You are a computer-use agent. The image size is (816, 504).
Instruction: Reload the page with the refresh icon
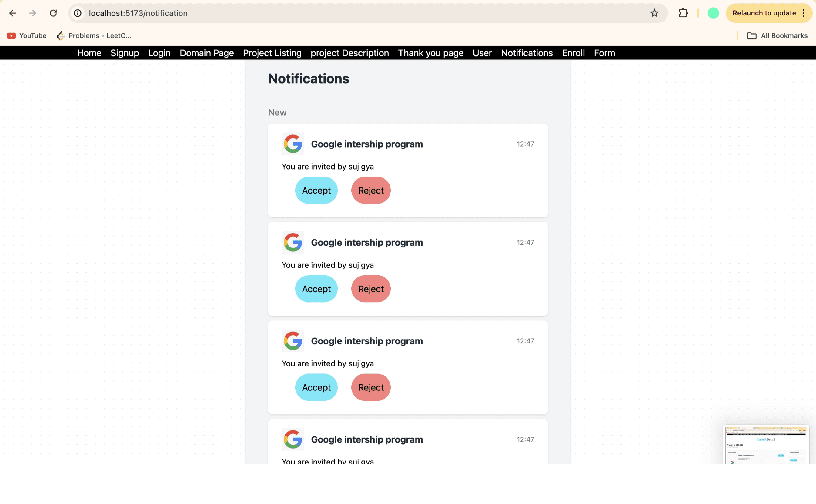click(x=53, y=13)
